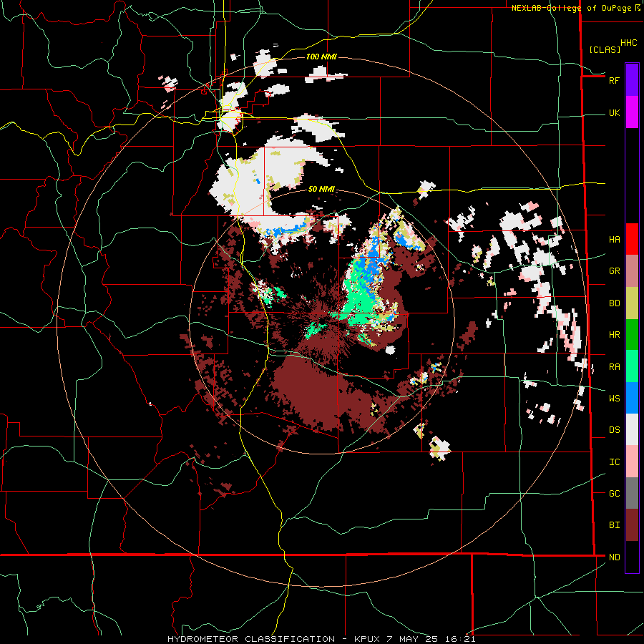
Task: Click the 7 MAY 25 date text
Action: (412, 639)
